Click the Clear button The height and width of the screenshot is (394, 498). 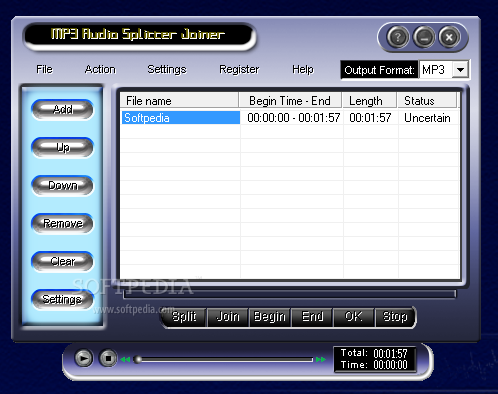(62, 261)
